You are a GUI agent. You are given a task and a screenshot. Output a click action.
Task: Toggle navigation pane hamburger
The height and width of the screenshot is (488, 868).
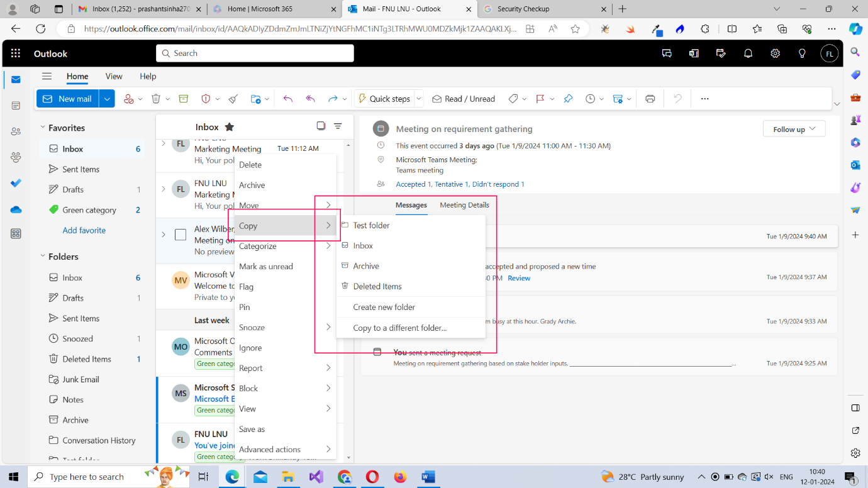(x=47, y=76)
